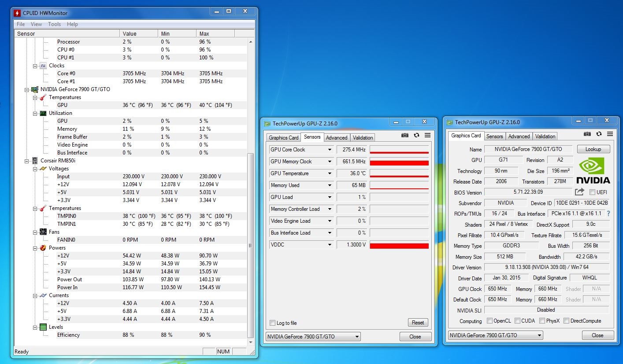Switch to Graphics Card tab in Sensors window
Screen dimensions: 623x364
tap(284, 138)
